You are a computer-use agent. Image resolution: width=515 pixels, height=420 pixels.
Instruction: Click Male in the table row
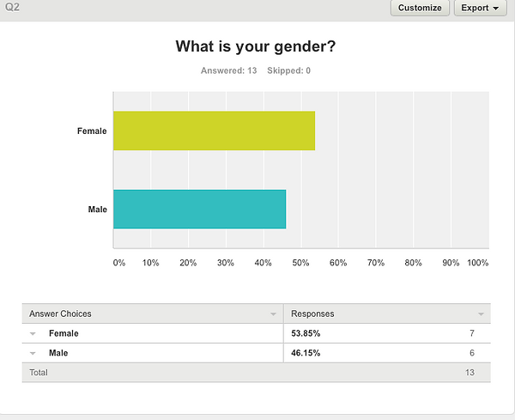[x=58, y=353]
